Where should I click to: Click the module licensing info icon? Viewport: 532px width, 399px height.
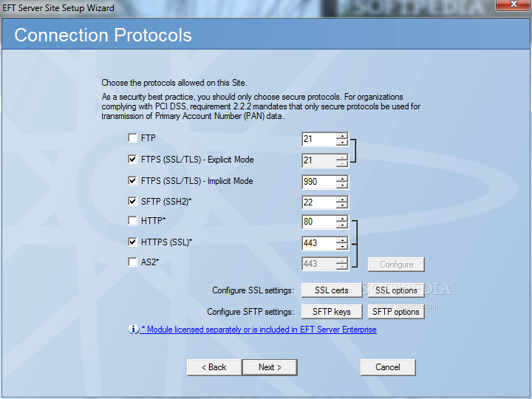tap(133, 329)
